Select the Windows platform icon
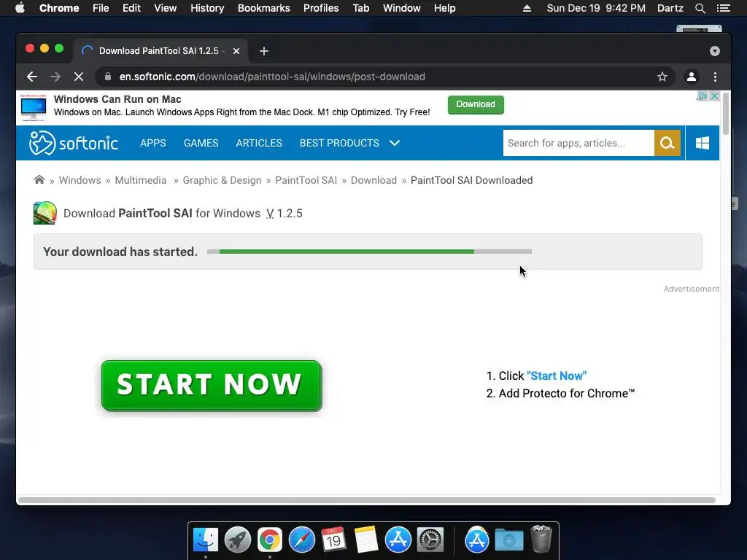 coord(703,143)
